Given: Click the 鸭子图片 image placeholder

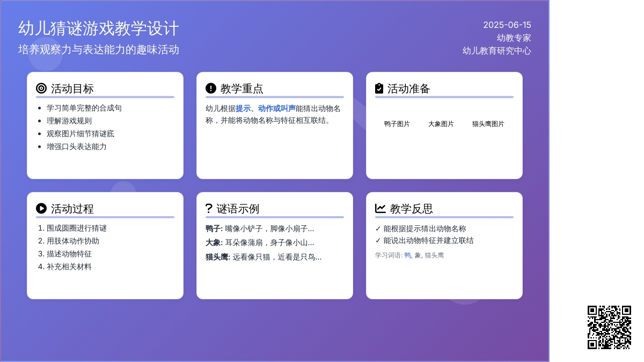Looking at the screenshot, I should pos(397,124).
